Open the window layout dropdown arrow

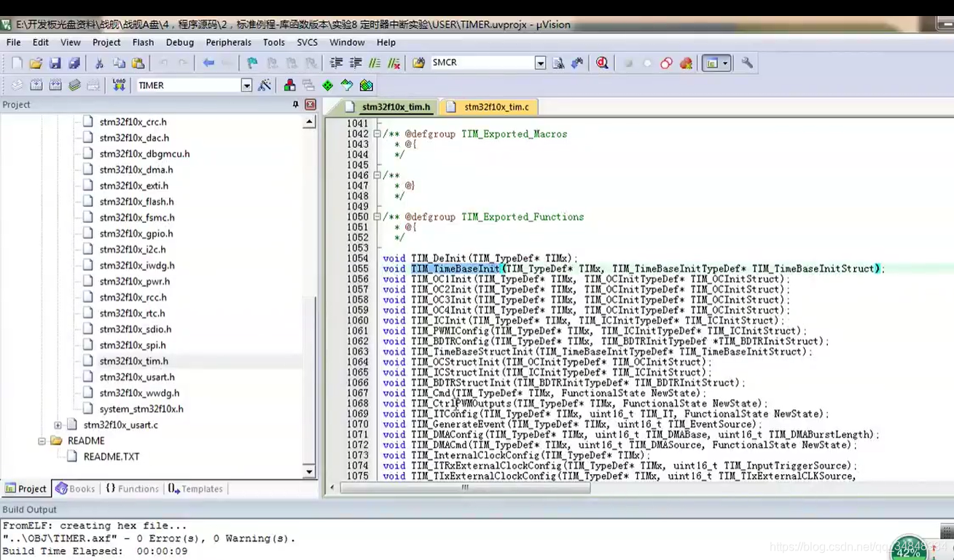coord(725,63)
